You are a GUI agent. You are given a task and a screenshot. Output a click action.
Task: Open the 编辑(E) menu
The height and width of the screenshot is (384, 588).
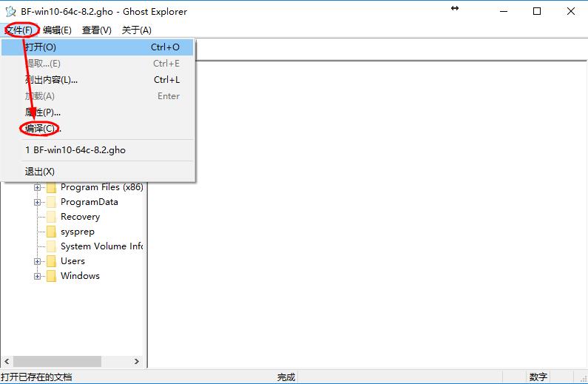click(57, 30)
